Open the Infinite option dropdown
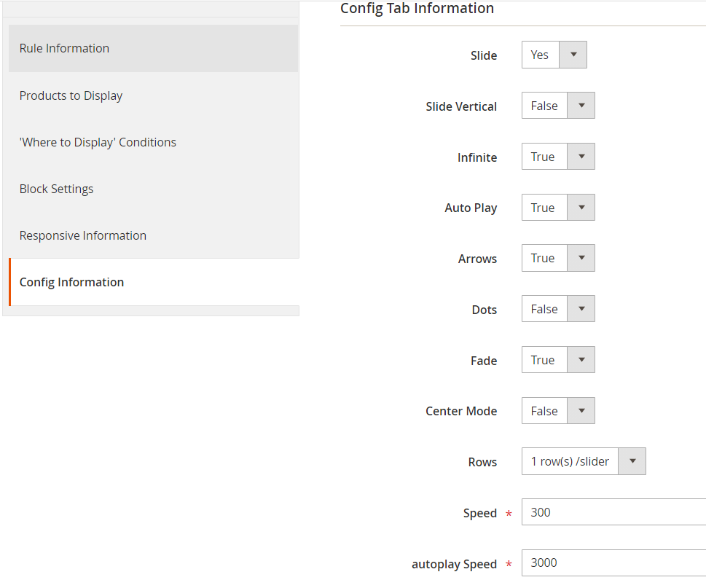This screenshot has height=588, width=706. point(558,157)
